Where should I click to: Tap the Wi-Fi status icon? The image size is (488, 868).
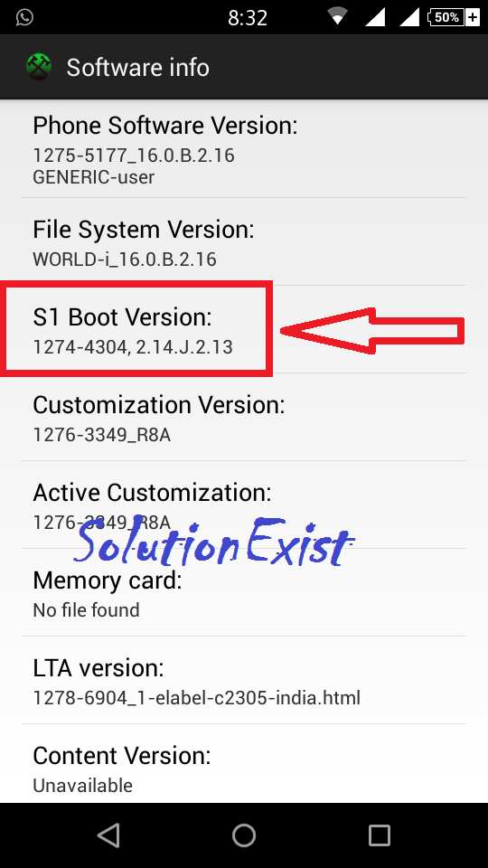[x=337, y=16]
